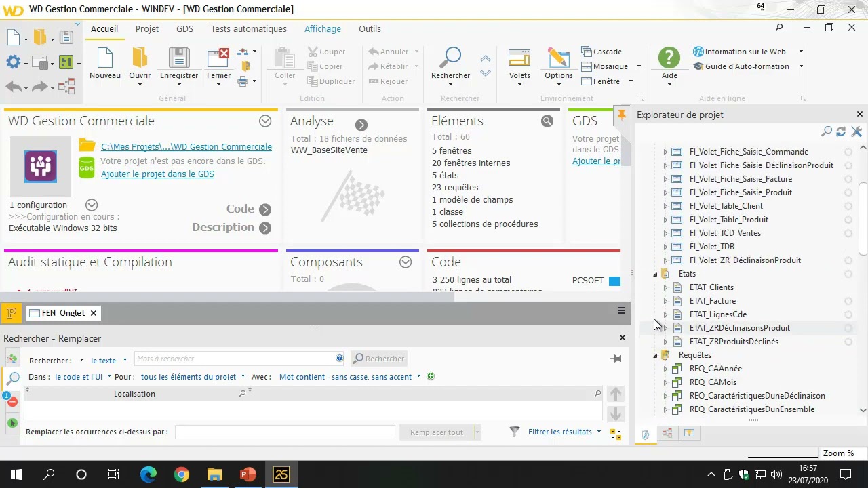Open Microsoft Edge from the taskbar
The width and height of the screenshot is (868, 488).
(x=148, y=474)
